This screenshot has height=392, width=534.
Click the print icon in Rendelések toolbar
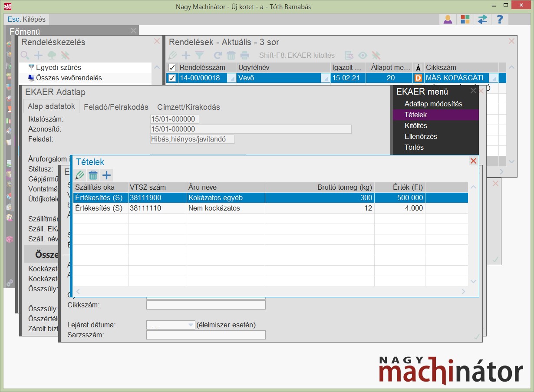click(245, 55)
